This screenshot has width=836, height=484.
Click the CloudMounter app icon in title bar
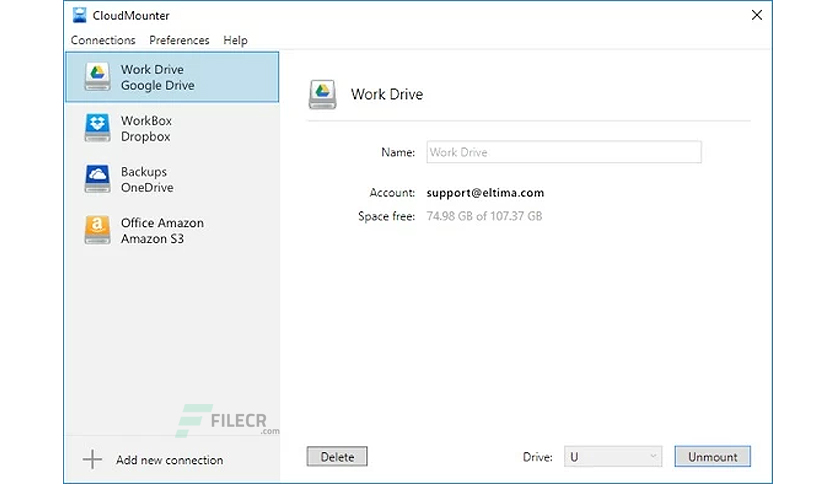click(x=80, y=15)
